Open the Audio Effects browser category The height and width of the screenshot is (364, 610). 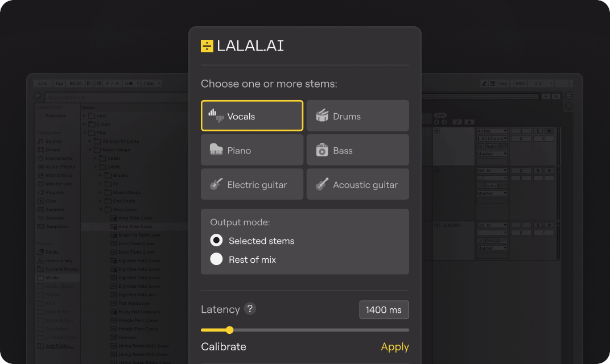(x=60, y=167)
